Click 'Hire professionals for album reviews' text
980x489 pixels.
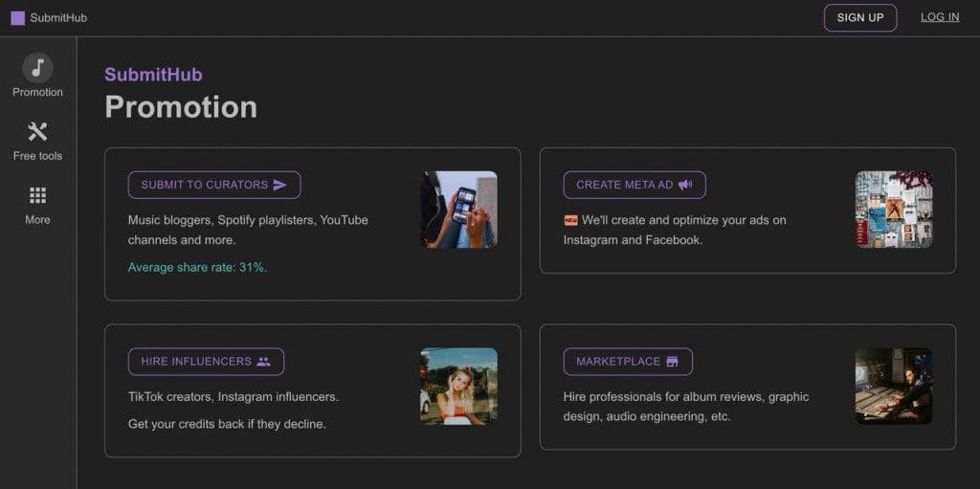coord(685,407)
